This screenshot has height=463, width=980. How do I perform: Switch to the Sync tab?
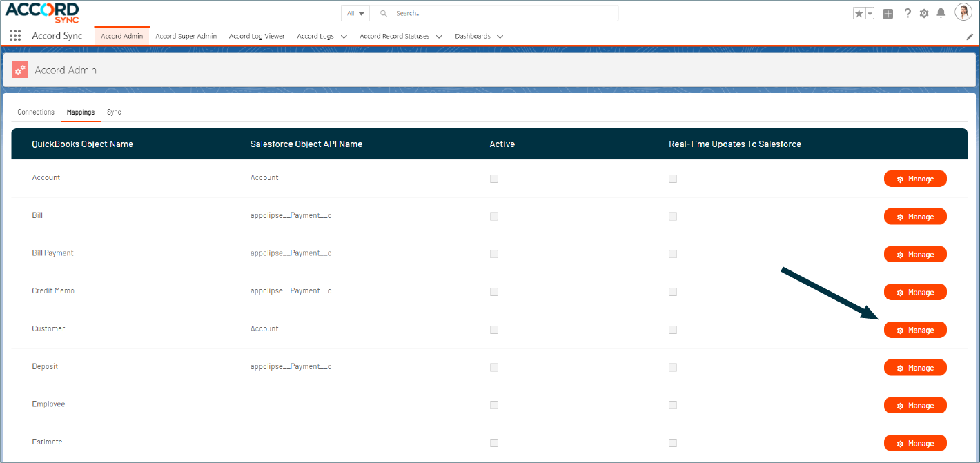(x=114, y=112)
